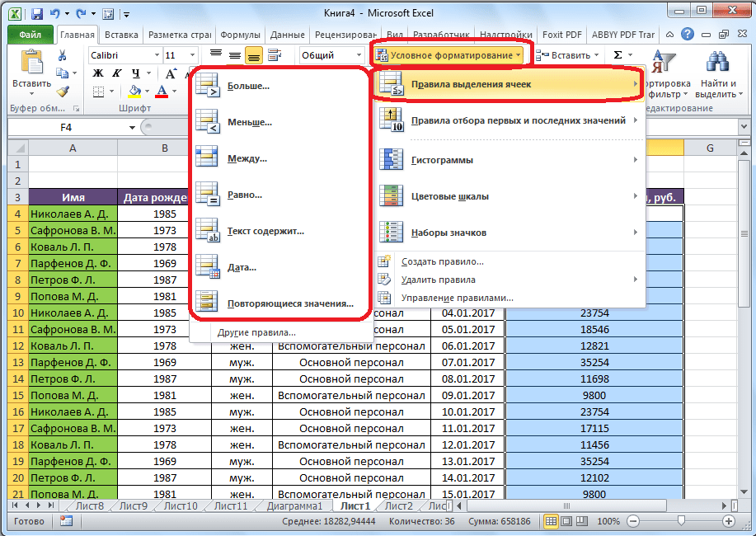Toggle Bold formatting (Ж)
The image size is (756, 536).
point(98,73)
